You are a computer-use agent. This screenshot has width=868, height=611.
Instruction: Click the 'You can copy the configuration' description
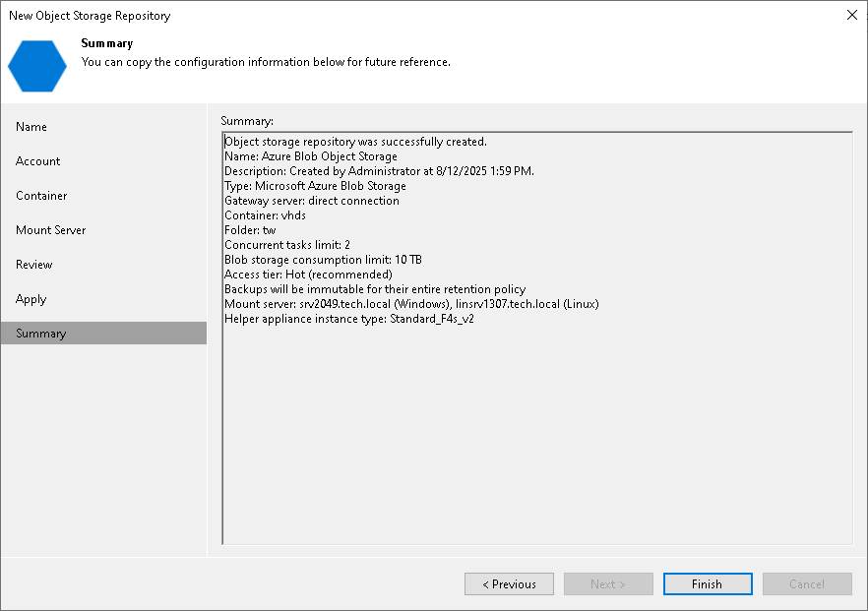(266, 62)
